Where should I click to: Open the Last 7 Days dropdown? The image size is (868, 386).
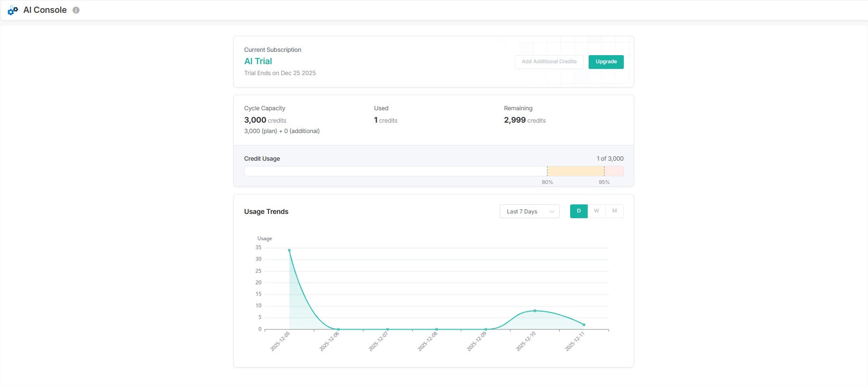click(529, 212)
